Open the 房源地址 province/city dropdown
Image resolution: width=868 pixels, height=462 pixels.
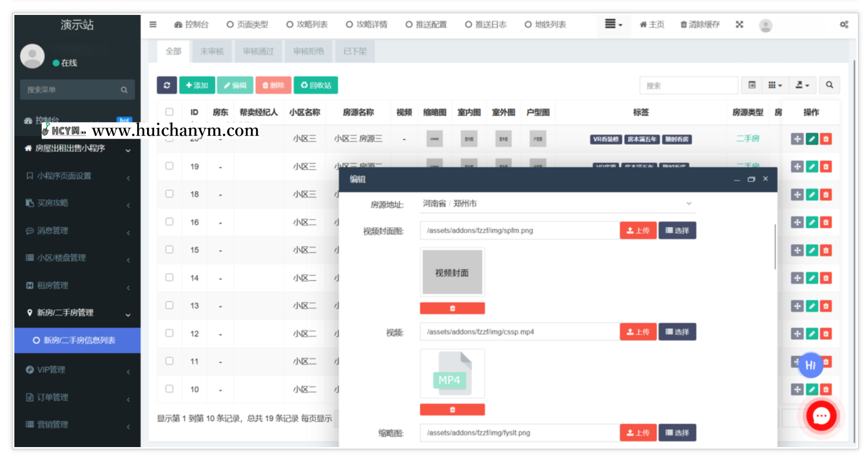tap(557, 204)
